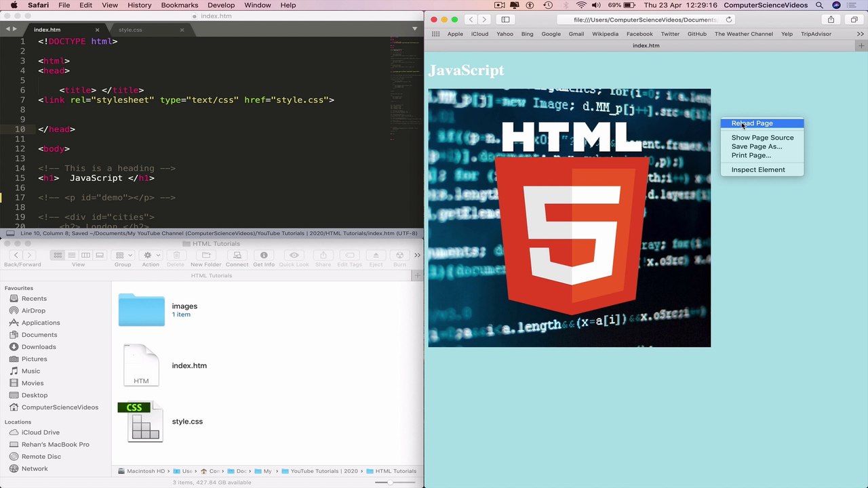The height and width of the screenshot is (488, 868).
Task: Click Connect in the Finder toolbar
Action: tap(237, 255)
